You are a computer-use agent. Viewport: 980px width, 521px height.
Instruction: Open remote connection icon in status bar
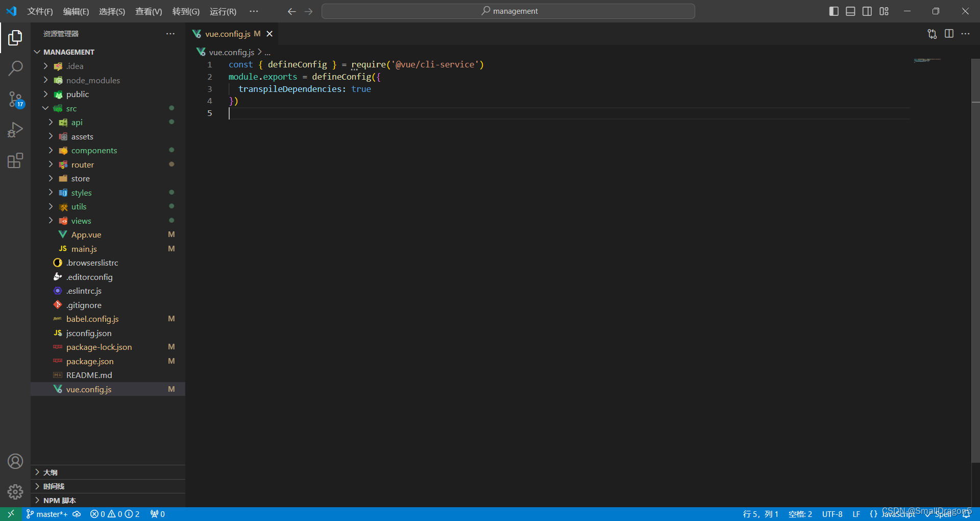(x=10, y=514)
